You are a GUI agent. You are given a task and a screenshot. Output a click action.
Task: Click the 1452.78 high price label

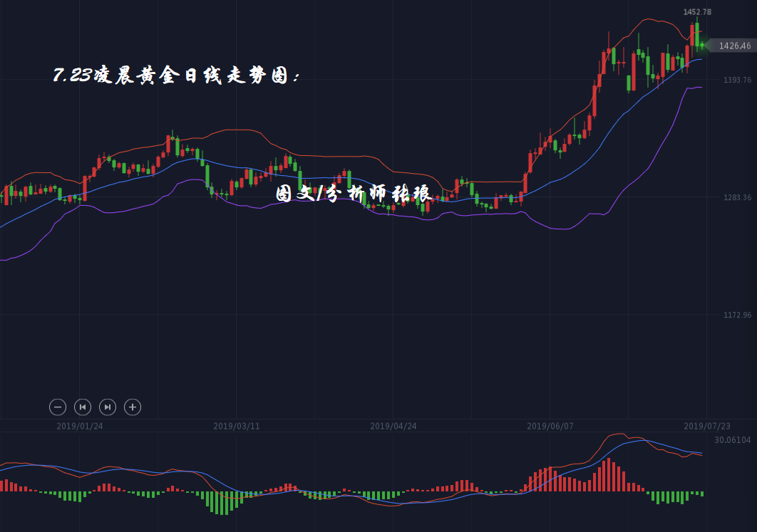(x=697, y=12)
